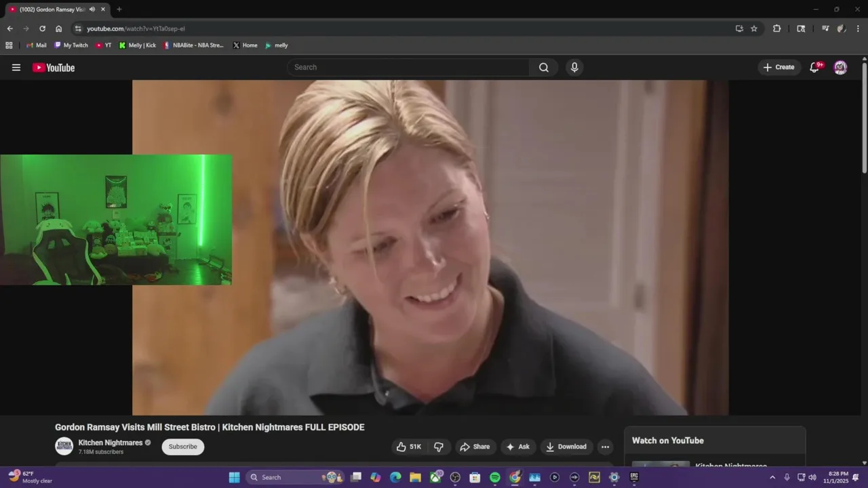
Task: Click the Watch on YouTube heading
Action: (668, 441)
